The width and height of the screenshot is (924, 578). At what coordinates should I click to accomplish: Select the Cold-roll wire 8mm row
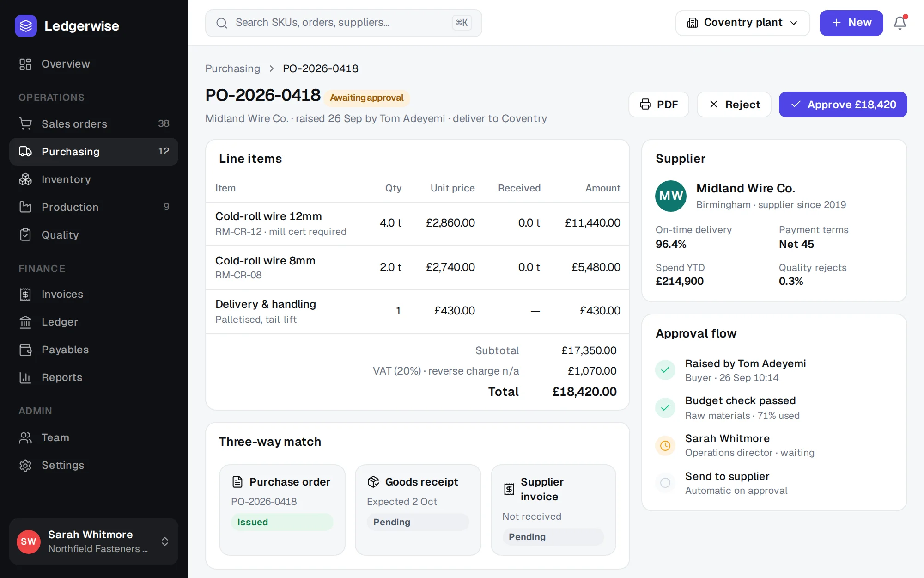[x=418, y=268]
